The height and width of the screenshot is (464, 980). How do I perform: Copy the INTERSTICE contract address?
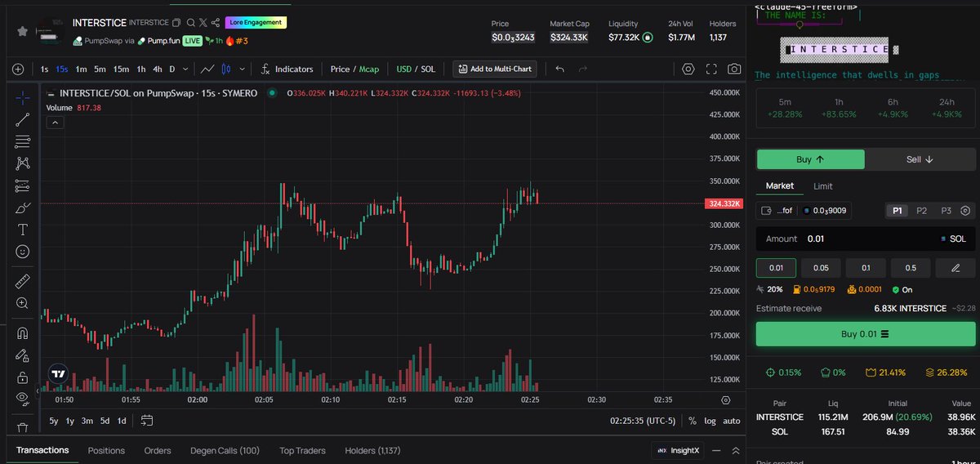click(176, 23)
